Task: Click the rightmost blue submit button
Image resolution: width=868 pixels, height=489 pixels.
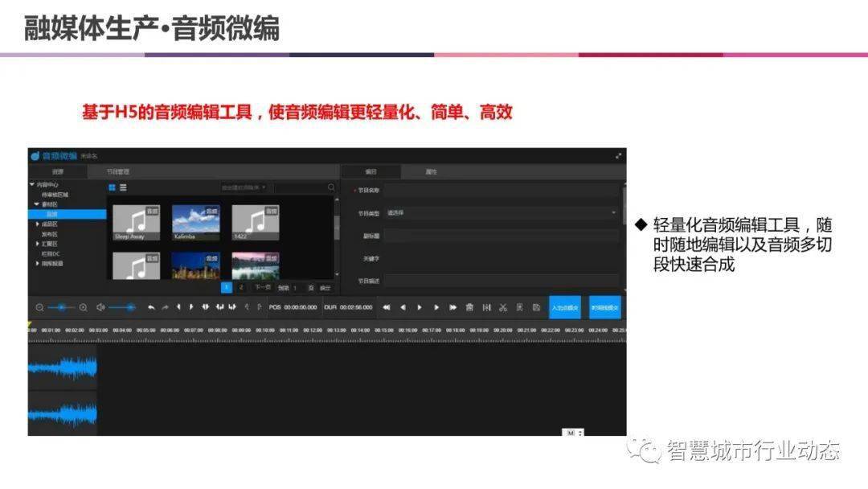Action: click(604, 307)
